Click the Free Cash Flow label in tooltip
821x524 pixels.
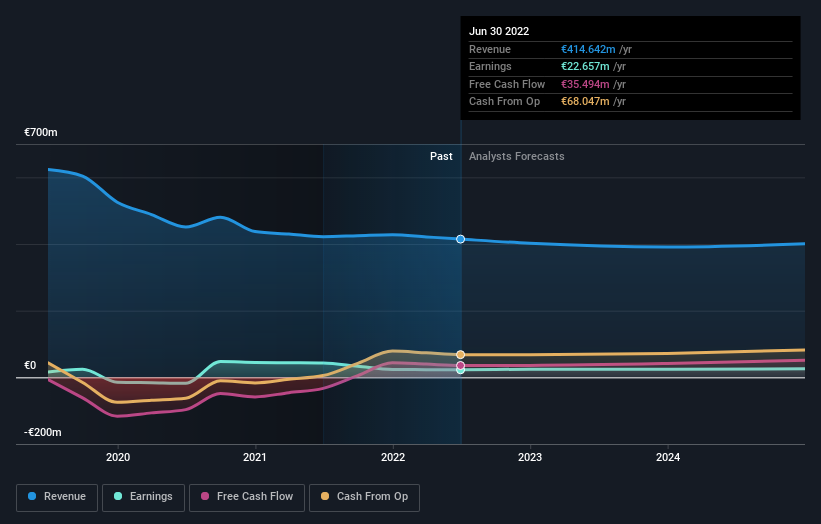507,84
